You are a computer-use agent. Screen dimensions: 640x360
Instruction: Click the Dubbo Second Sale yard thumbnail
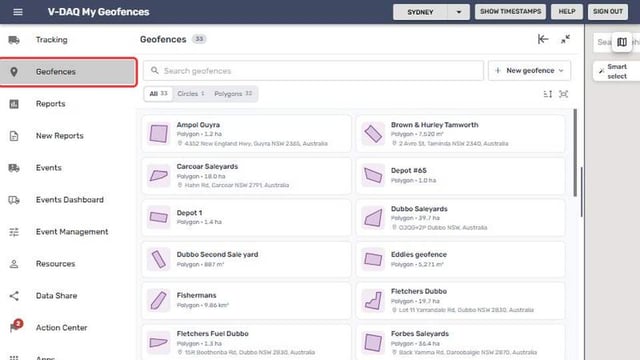point(158,260)
